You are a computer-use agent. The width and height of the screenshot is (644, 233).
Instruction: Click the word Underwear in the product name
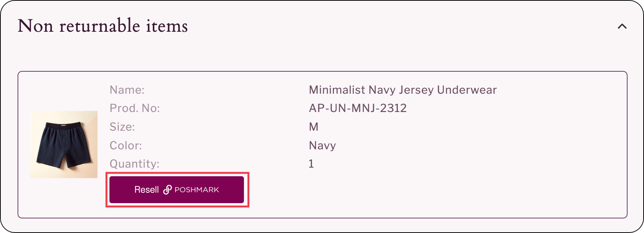(x=467, y=90)
